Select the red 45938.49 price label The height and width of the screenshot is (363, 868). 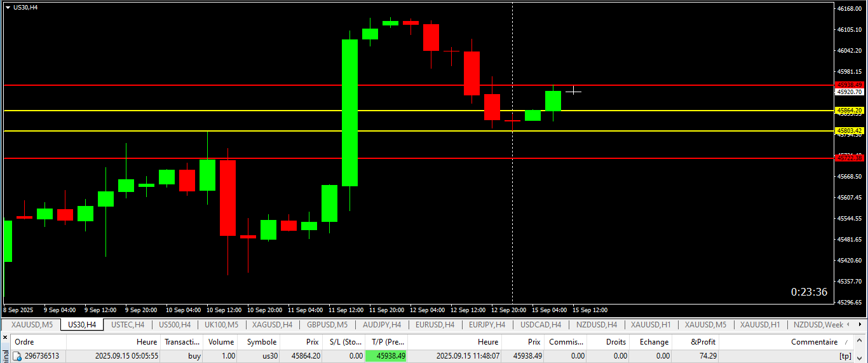[850, 85]
